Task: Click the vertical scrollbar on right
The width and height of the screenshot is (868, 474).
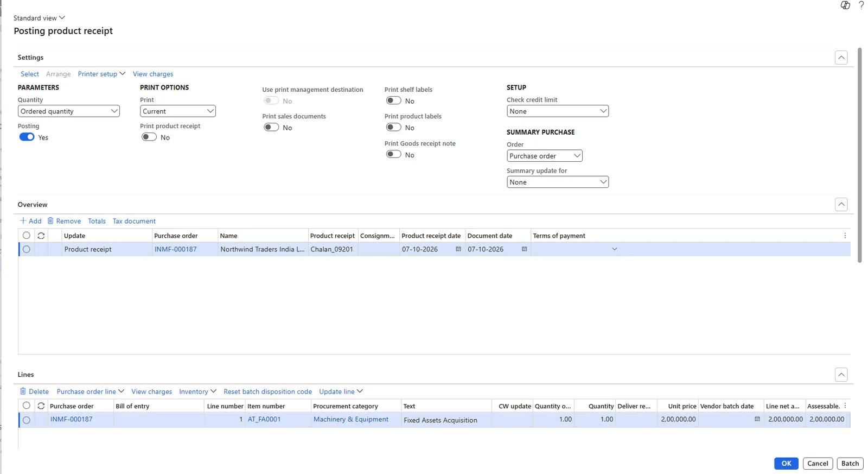Action: (x=860, y=155)
